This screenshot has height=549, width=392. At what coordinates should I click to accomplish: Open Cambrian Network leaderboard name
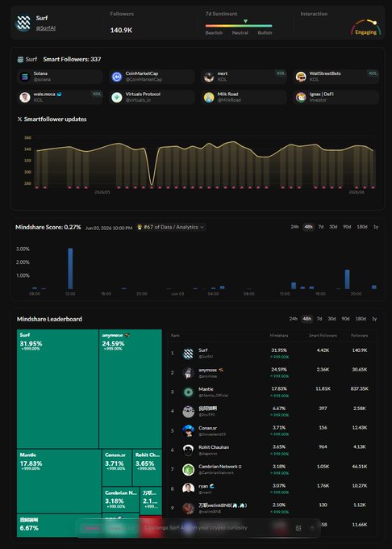[219, 467]
